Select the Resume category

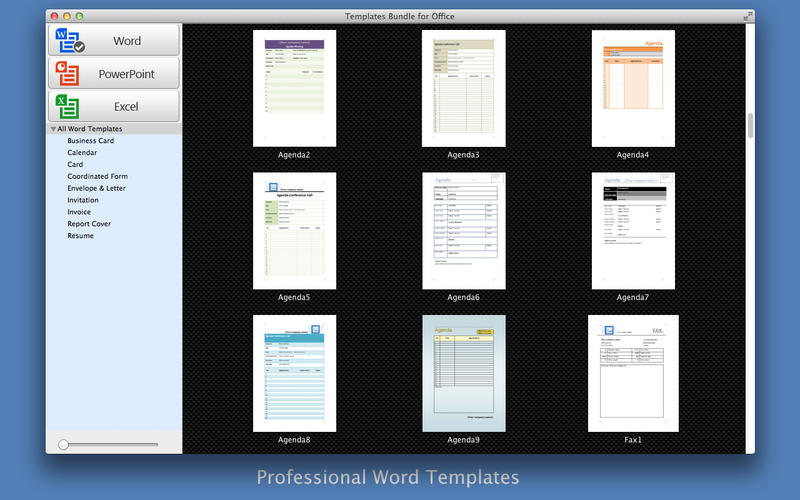pos(80,236)
